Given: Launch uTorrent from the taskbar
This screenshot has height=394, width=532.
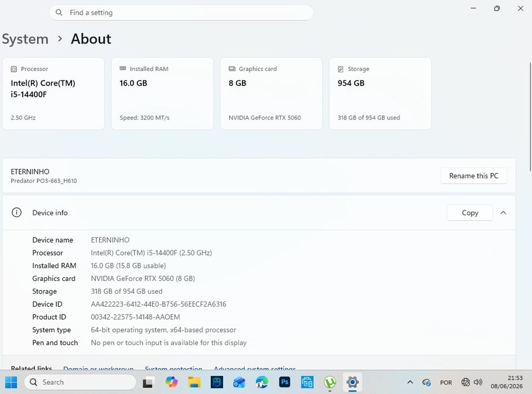Looking at the screenshot, I should coord(330,382).
